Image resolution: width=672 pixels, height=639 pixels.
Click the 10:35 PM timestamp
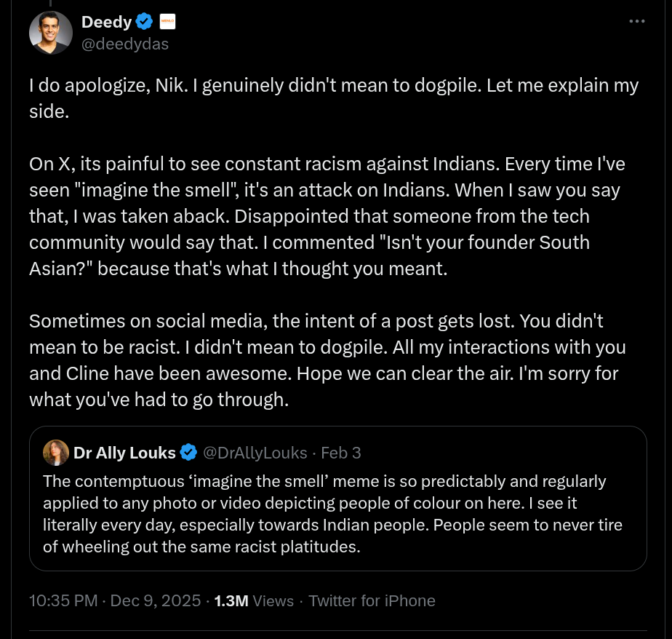63,600
